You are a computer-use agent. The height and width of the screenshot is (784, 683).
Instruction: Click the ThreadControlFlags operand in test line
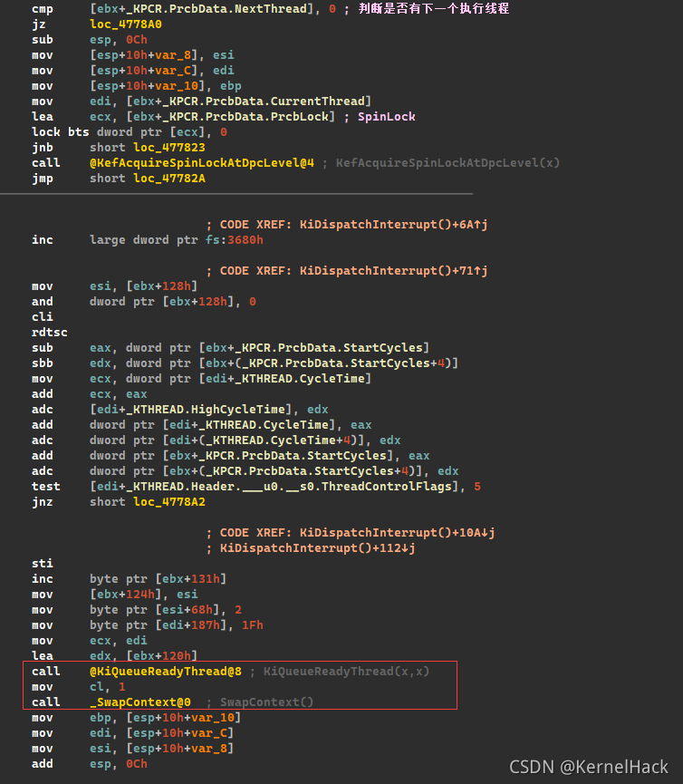pos(387,486)
